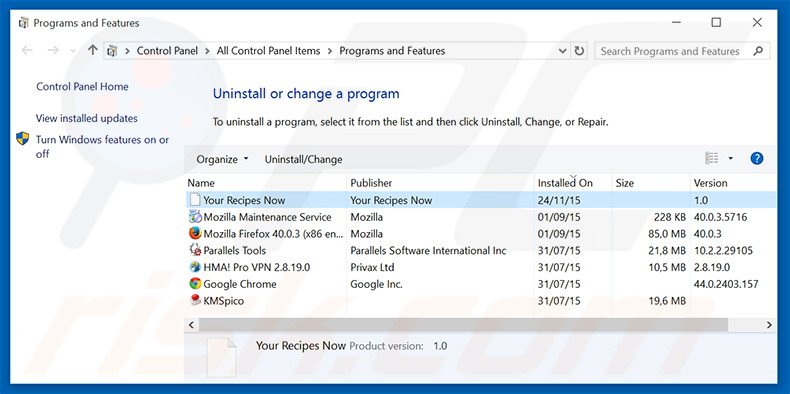Image resolution: width=790 pixels, height=394 pixels.
Task: Select Mozilla Maintenance Service entry
Action: (x=267, y=217)
